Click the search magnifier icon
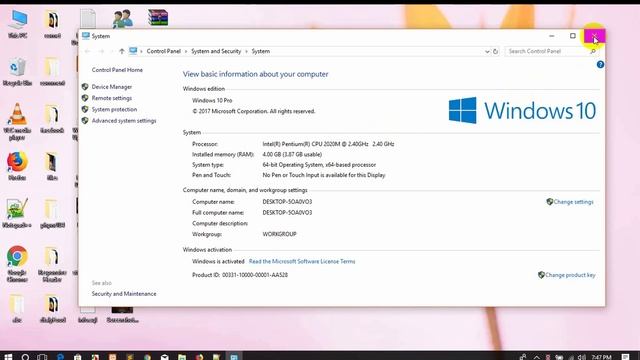 pyautogui.click(x=593, y=51)
